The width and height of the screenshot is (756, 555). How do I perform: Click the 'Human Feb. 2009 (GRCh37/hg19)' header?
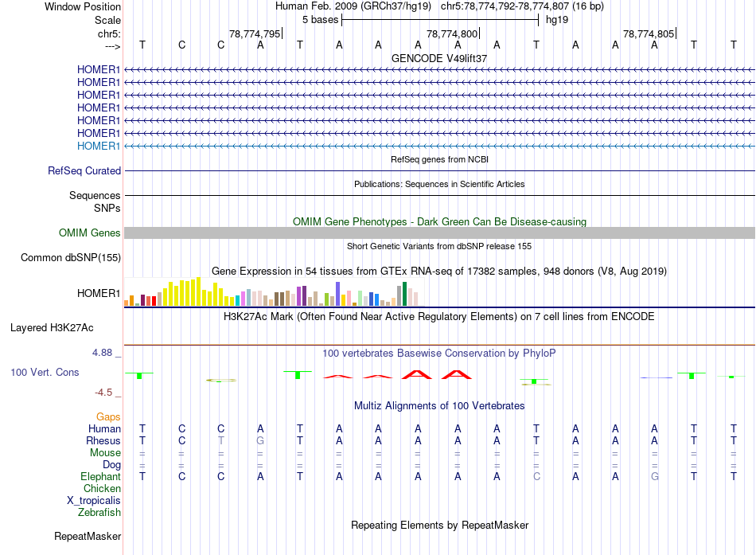click(x=353, y=6)
